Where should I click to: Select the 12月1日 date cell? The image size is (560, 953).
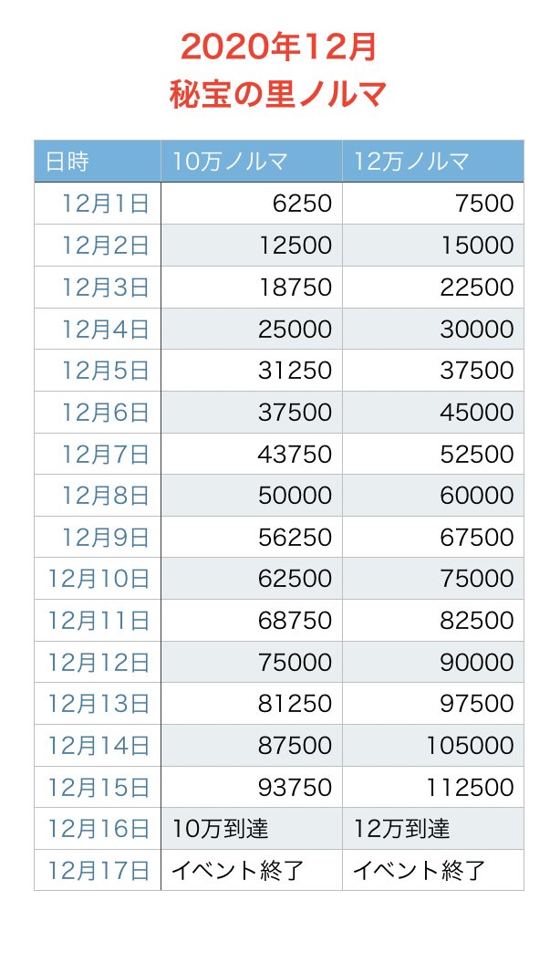105,203
